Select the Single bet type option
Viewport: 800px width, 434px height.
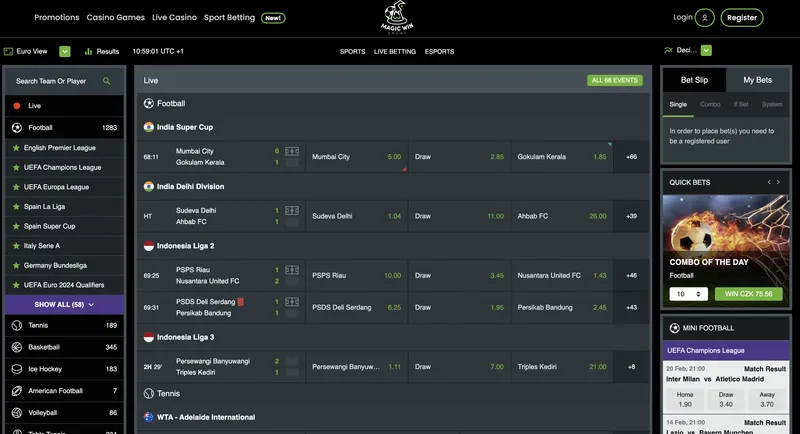click(678, 104)
